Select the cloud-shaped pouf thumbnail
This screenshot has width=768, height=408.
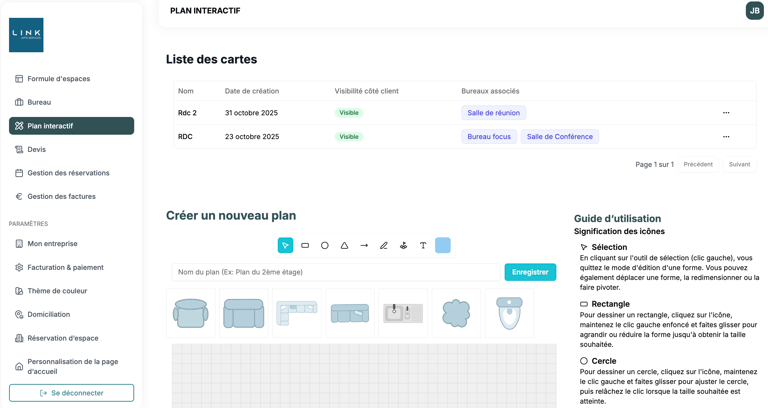456,313
